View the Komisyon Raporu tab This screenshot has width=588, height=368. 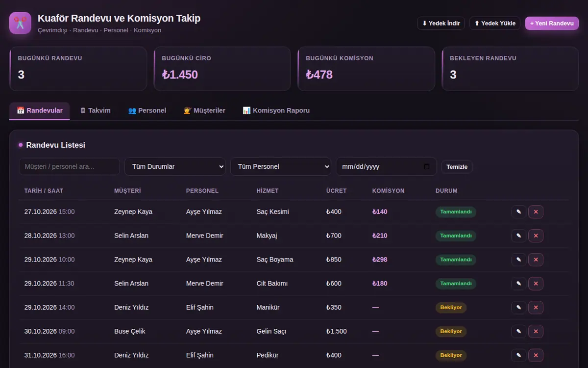coord(276,111)
